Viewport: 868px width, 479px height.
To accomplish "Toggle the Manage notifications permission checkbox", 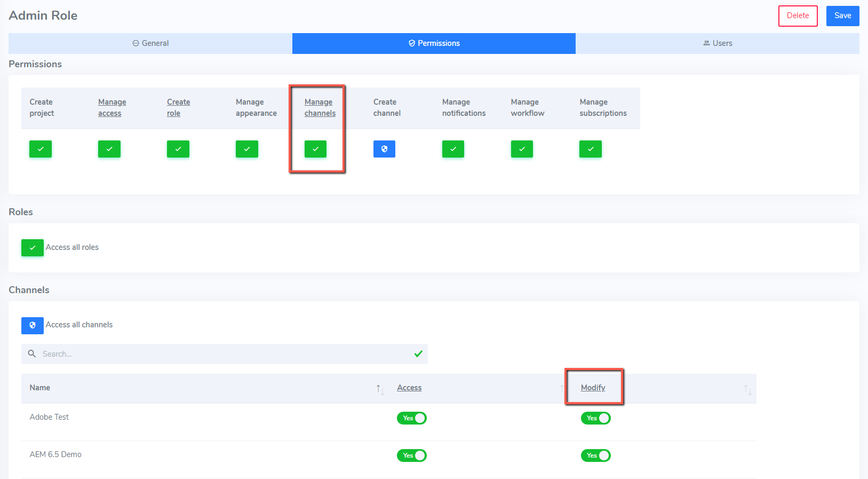I will [453, 149].
